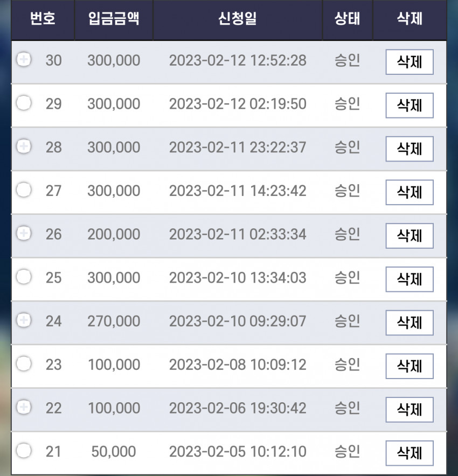458x476 pixels.
Task: Sort by 번호 column header
Action: coord(43,19)
